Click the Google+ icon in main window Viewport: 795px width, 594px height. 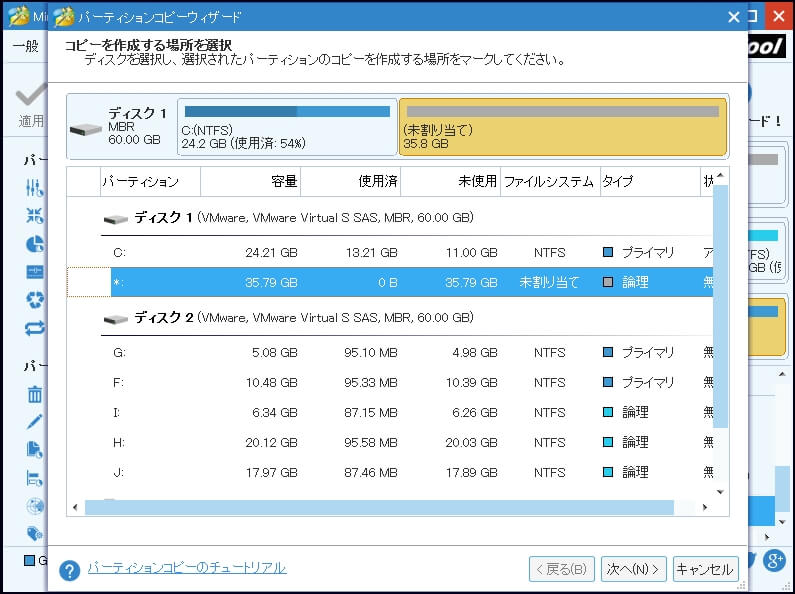775,561
